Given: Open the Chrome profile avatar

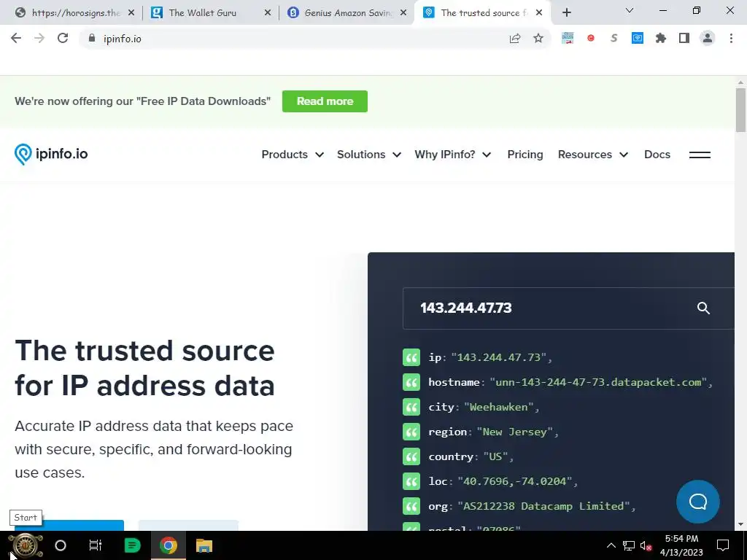Looking at the screenshot, I should (x=708, y=38).
